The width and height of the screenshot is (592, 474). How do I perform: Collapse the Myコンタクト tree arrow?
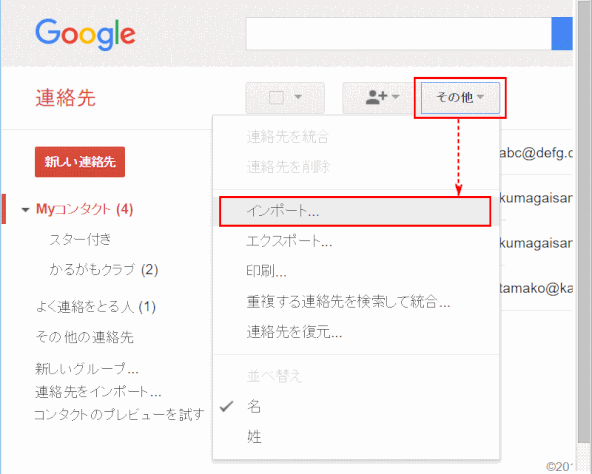(x=25, y=210)
